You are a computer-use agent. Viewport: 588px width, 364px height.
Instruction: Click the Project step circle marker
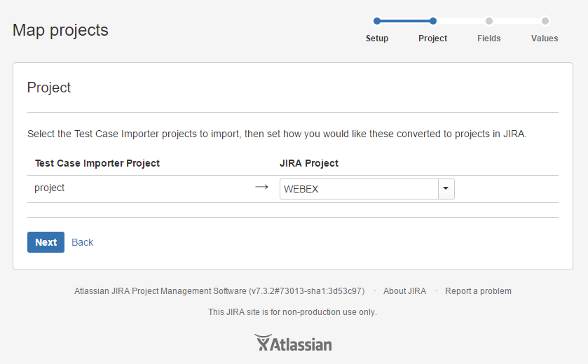click(432, 21)
